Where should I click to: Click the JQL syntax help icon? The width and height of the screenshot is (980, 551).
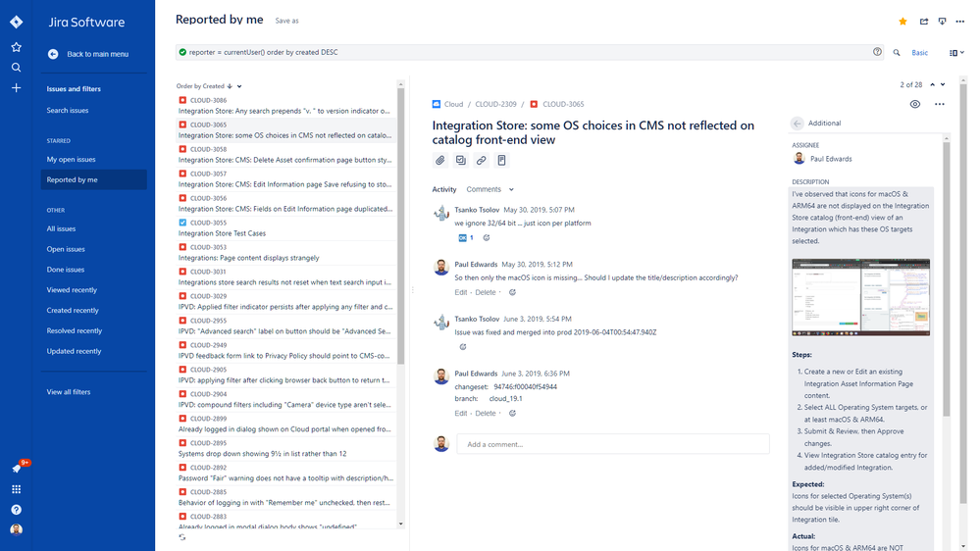[877, 52]
